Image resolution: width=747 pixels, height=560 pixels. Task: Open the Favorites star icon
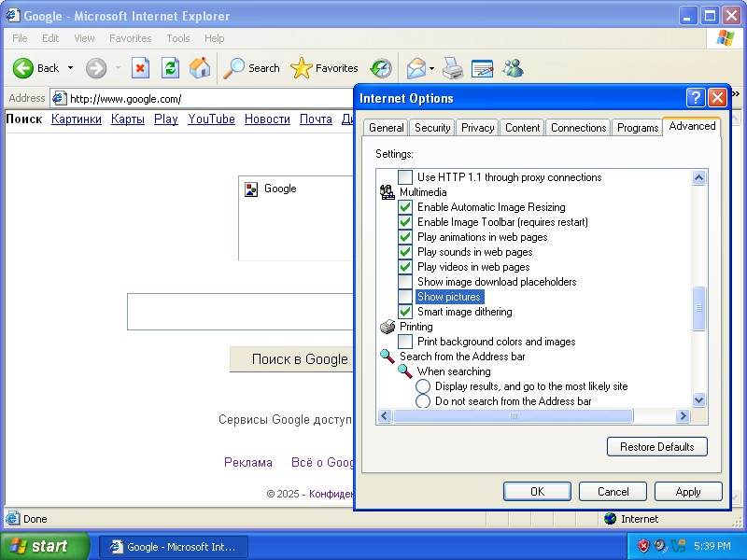[301, 68]
